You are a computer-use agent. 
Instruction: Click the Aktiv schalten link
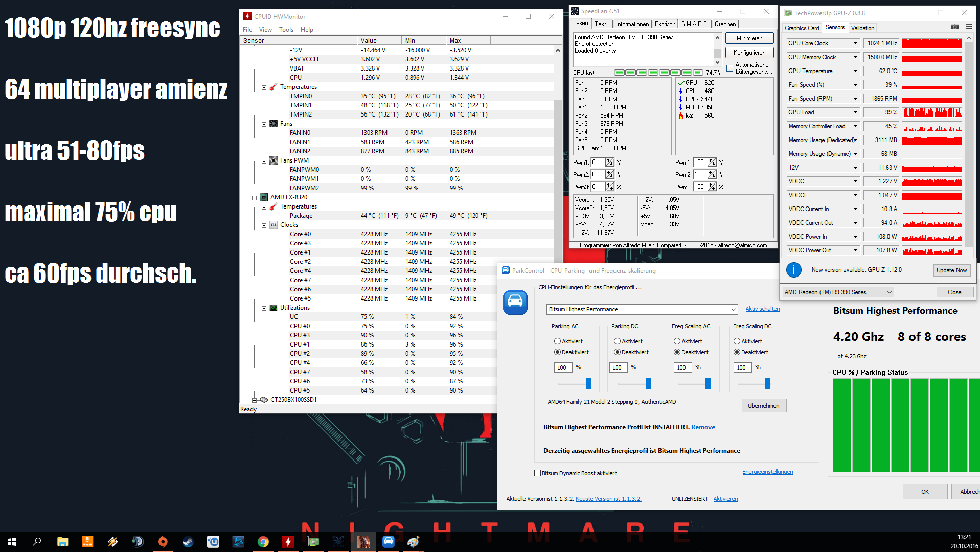coord(763,309)
